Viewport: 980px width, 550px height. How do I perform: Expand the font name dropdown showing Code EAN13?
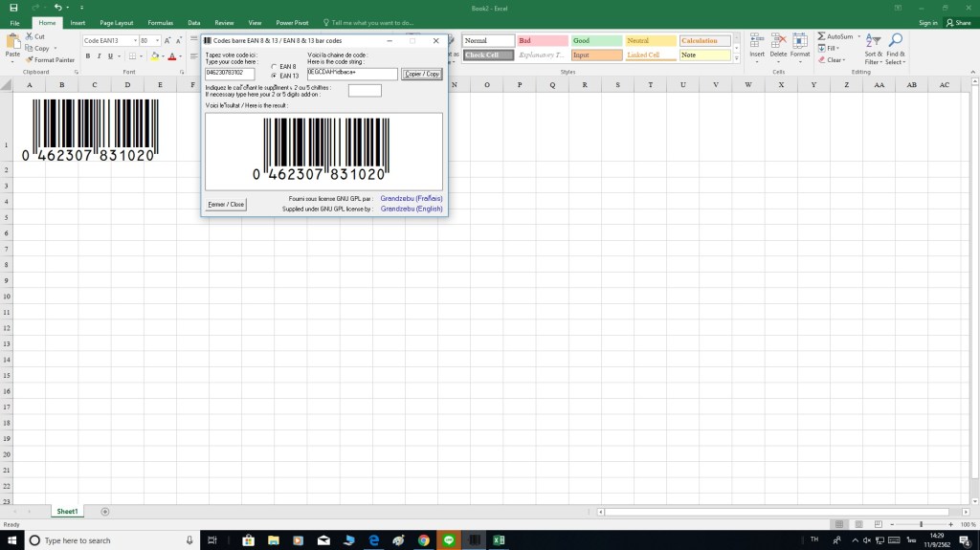[x=134, y=41]
